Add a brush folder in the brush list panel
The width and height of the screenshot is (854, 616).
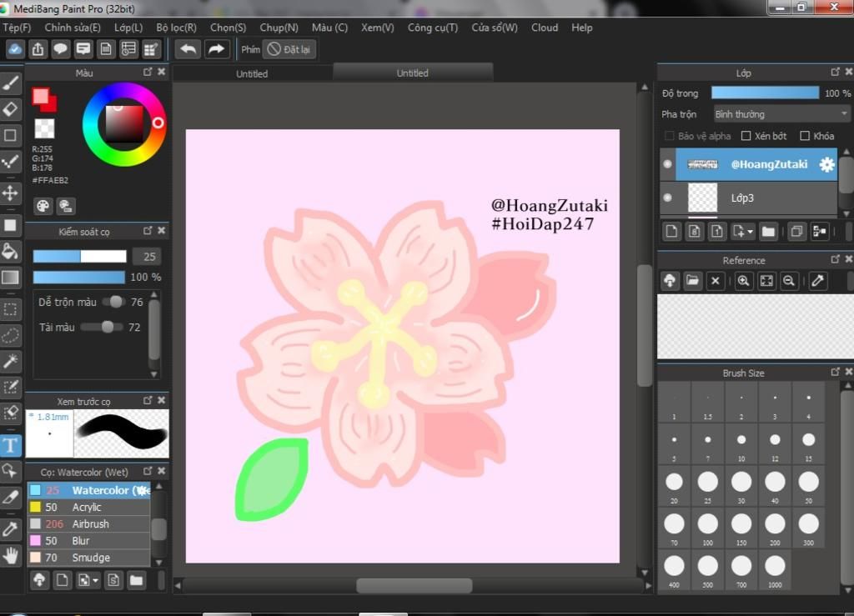click(136, 580)
